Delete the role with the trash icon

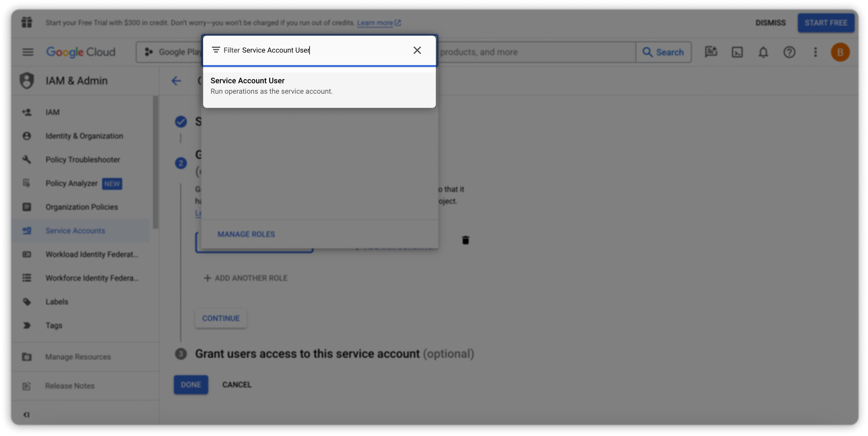click(465, 240)
